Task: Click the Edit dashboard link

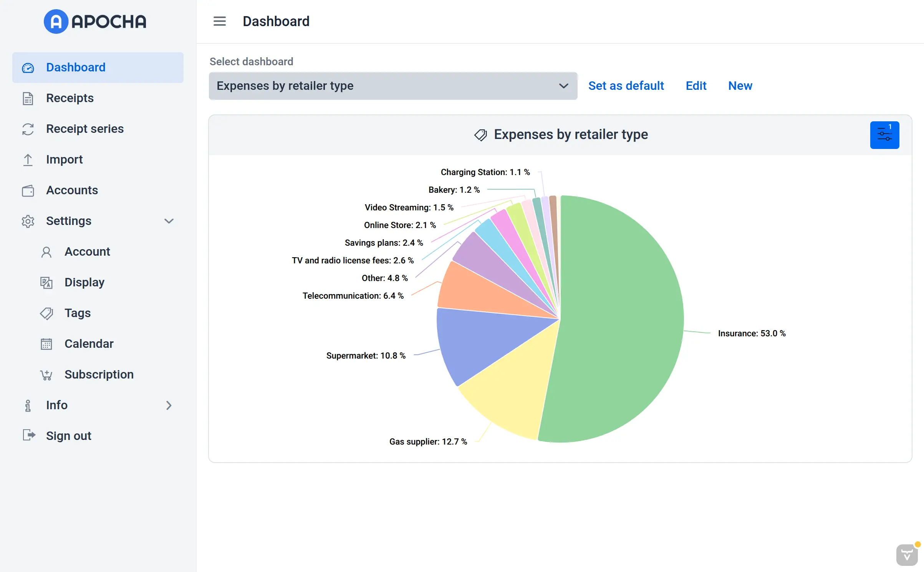Action: tap(695, 86)
